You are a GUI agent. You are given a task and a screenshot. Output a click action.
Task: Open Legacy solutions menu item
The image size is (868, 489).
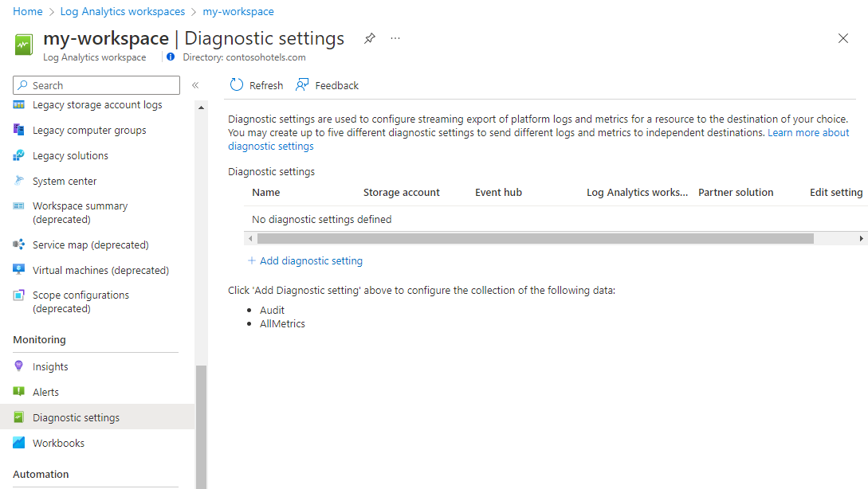tap(70, 155)
